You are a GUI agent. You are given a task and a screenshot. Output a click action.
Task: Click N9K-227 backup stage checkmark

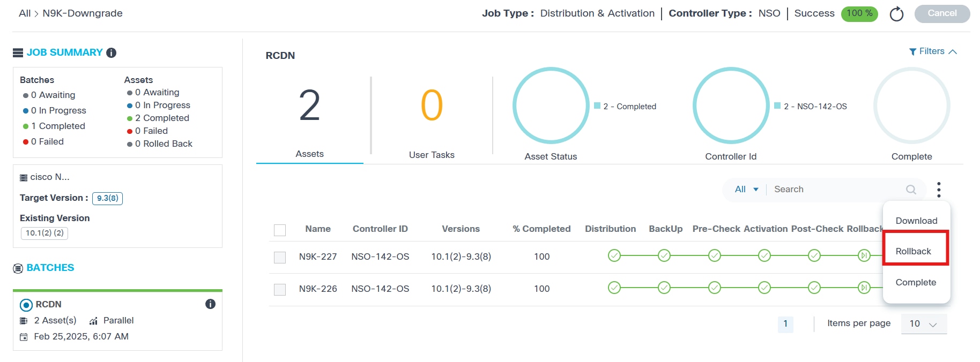[664, 256]
